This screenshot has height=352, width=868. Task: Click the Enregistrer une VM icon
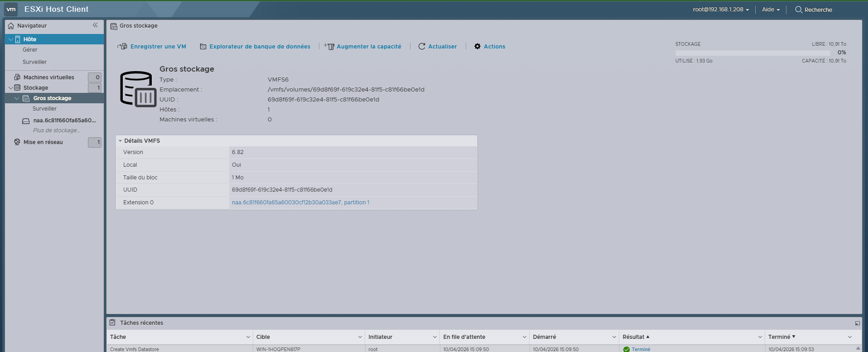click(x=122, y=47)
